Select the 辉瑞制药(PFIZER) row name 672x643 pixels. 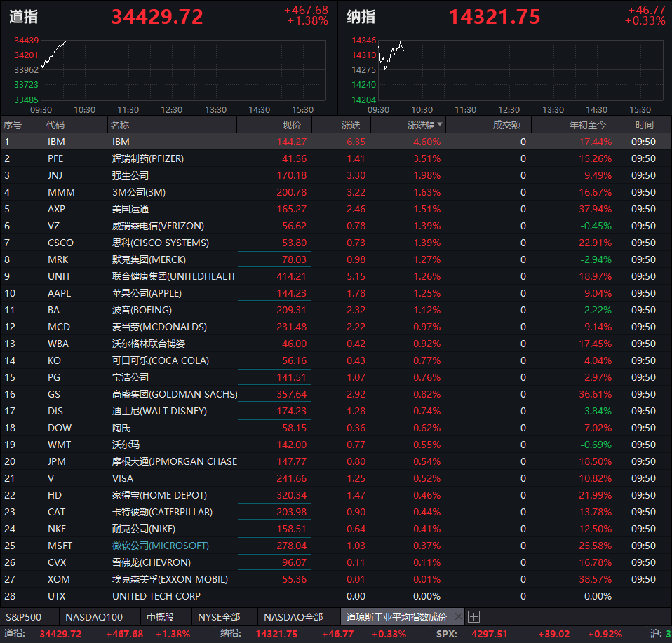pyautogui.click(x=148, y=158)
